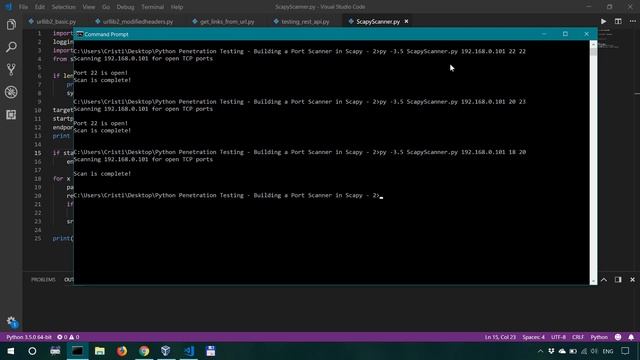Close the Command Prompt window
Image resolution: width=640 pixels, height=360 pixels.
click(x=587, y=34)
